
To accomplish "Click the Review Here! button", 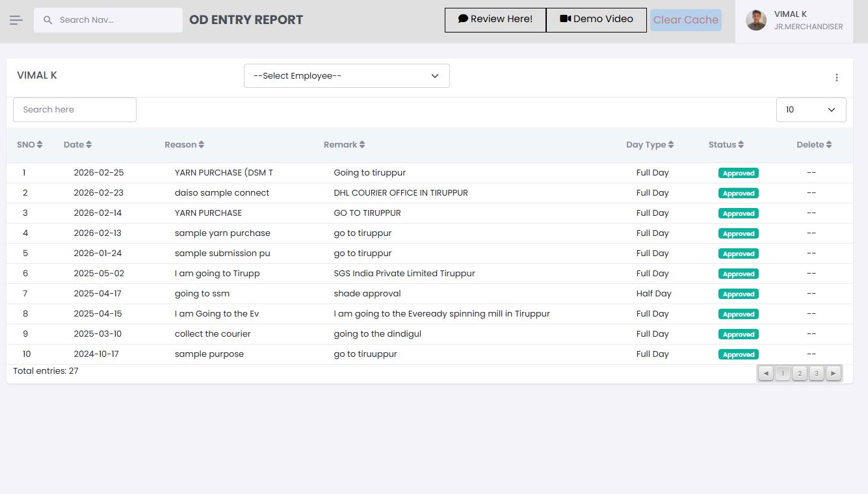I will (x=495, y=19).
